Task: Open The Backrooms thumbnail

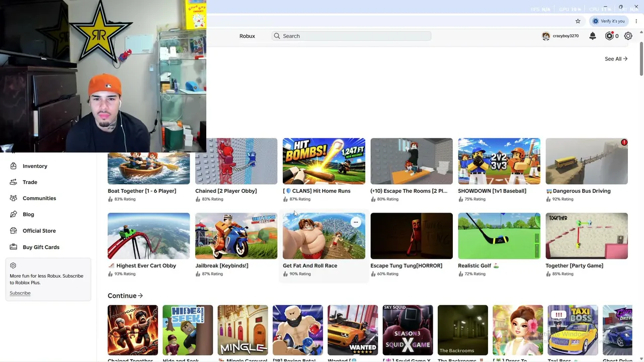Action: 463,330
